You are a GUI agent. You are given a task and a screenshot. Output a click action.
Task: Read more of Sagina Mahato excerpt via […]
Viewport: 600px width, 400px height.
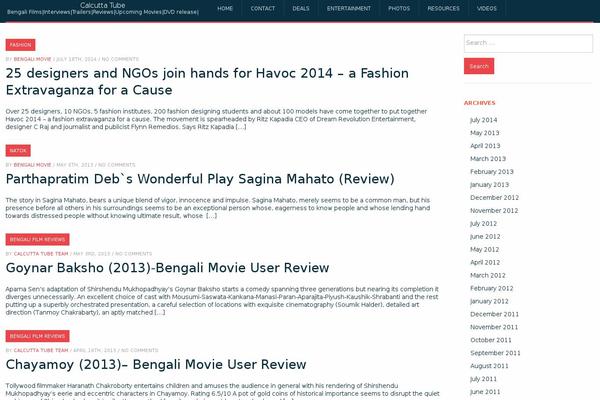tap(212, 216)
